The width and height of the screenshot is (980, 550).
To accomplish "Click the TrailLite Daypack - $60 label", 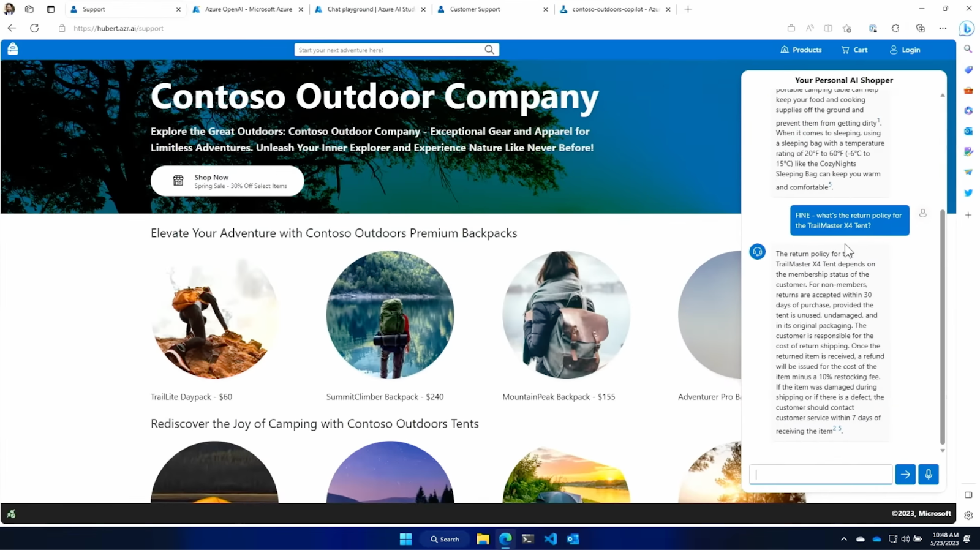I will coord(191,397).
